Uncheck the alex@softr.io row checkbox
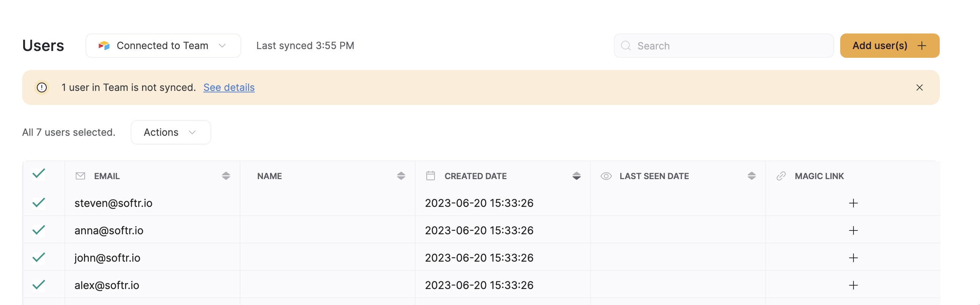Screen dimensions: 980x305 (39, 285)
